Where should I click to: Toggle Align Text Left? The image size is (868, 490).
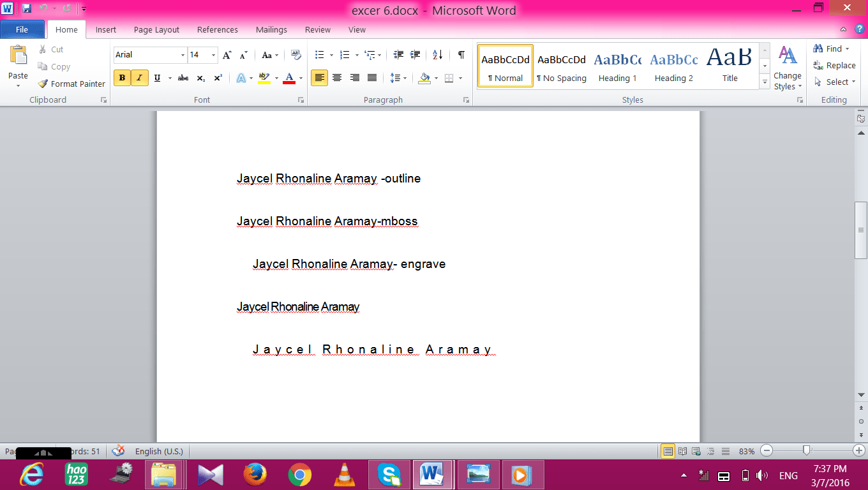click(x=320, y=78)
